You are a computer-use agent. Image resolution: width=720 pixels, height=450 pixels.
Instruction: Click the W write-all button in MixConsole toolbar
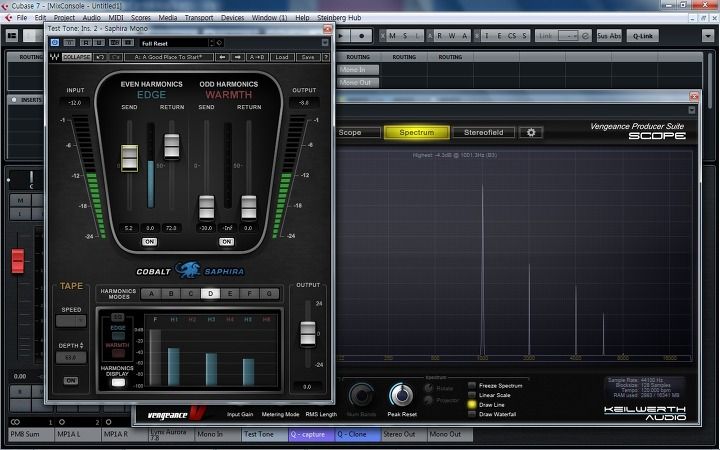[x=452, y=35]
